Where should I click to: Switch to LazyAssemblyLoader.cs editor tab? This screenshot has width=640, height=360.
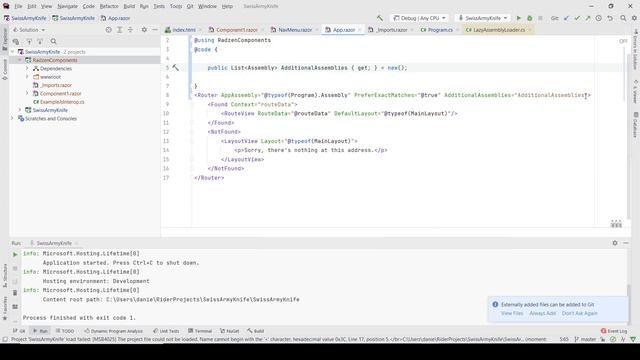click(499, 30)
